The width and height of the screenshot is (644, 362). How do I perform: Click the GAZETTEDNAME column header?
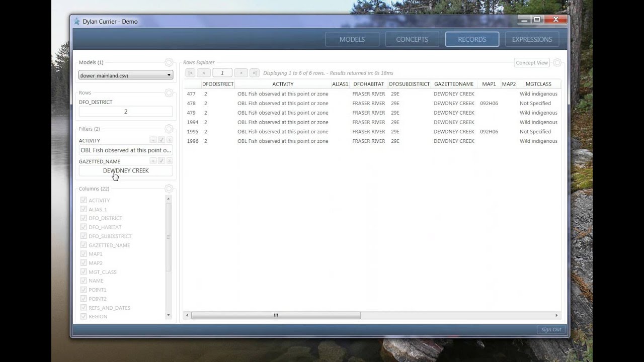454,84
